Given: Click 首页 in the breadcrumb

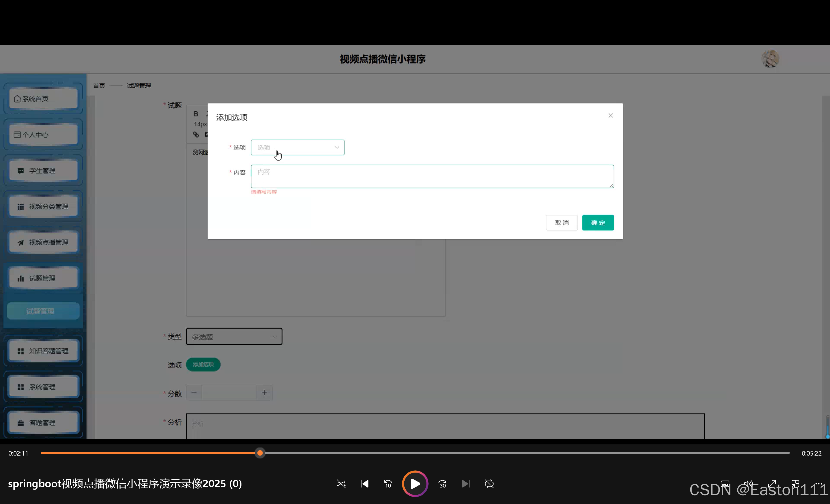Looking at the screenshot, I should [x=99, y=85].
